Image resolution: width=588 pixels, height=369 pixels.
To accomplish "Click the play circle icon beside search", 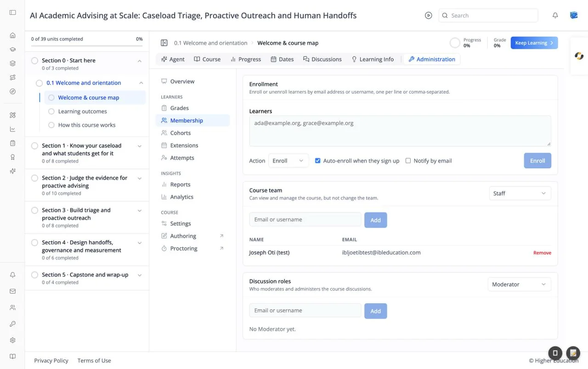I will point(428,16).
